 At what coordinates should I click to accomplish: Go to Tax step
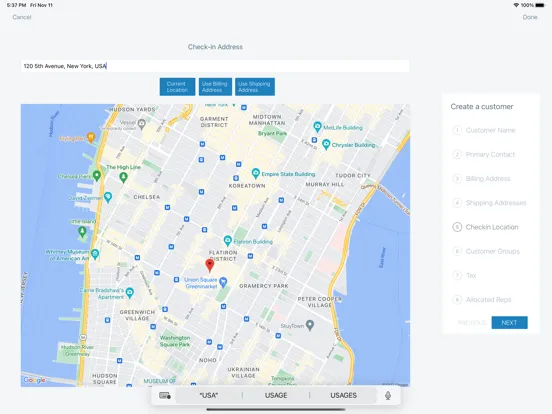click(464, 275)
